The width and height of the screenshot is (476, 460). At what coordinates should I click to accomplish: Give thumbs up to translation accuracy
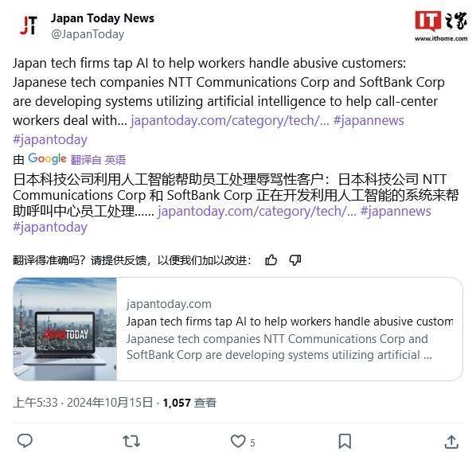pos(271,260)
